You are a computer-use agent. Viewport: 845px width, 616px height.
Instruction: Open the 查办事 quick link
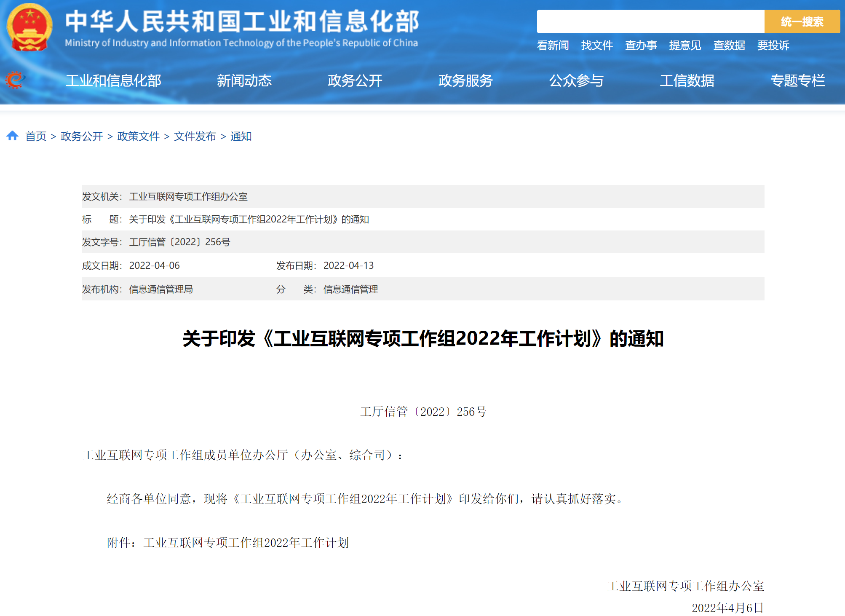tap(641, 45)
